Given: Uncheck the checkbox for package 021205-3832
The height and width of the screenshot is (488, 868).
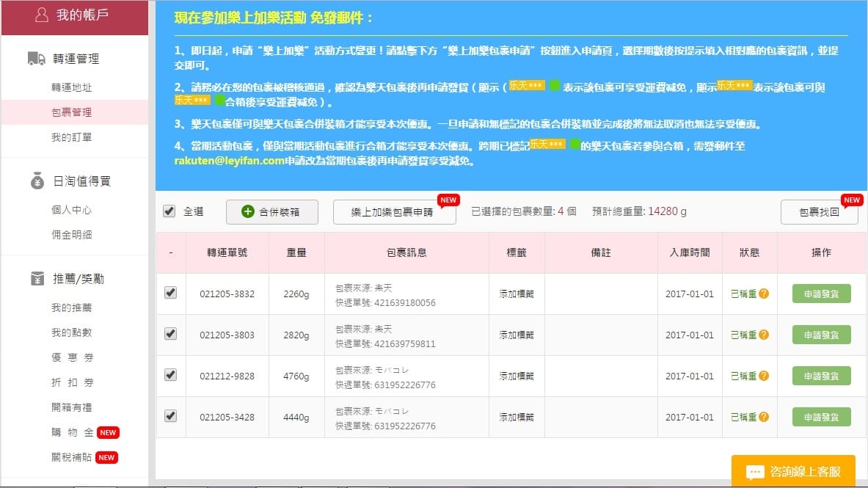Looking at the screenshot, I should 170,293.
